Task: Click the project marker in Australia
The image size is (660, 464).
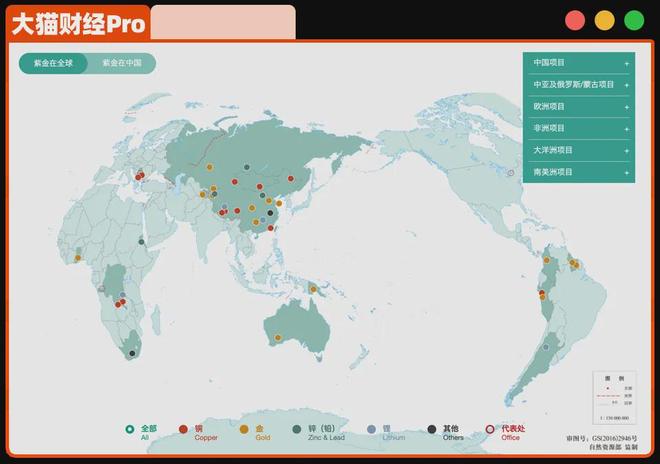Action: (x=278, y=338)
